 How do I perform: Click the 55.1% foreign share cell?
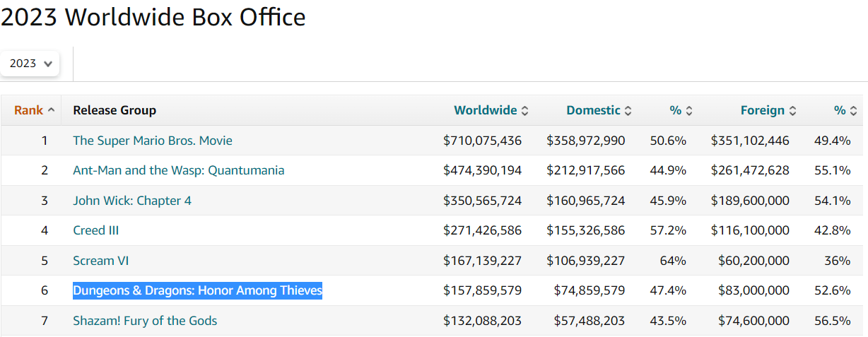tap(832, 170)
